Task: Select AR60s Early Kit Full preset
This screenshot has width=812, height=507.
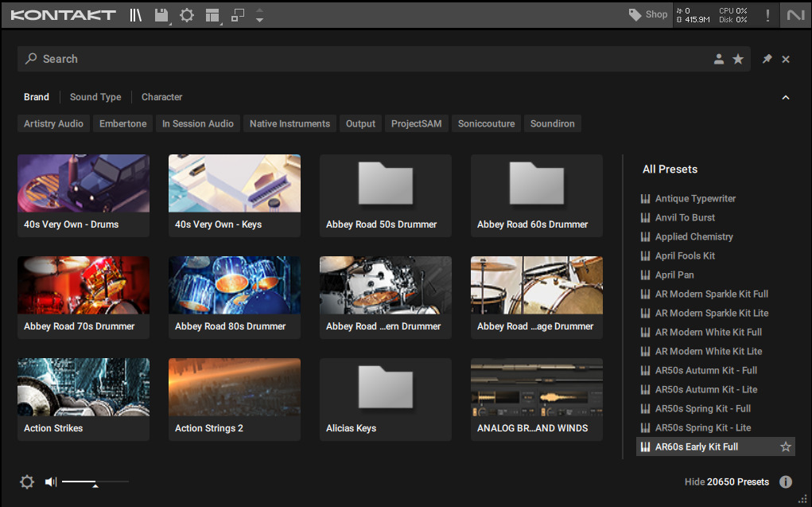Action: click(716, 447)
